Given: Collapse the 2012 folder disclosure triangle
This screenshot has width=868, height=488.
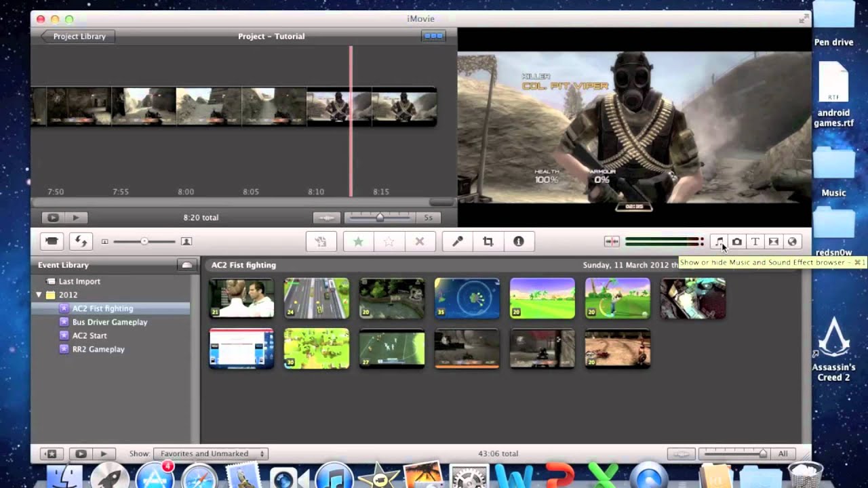Looking at the screenshot, I should point(39,295).
